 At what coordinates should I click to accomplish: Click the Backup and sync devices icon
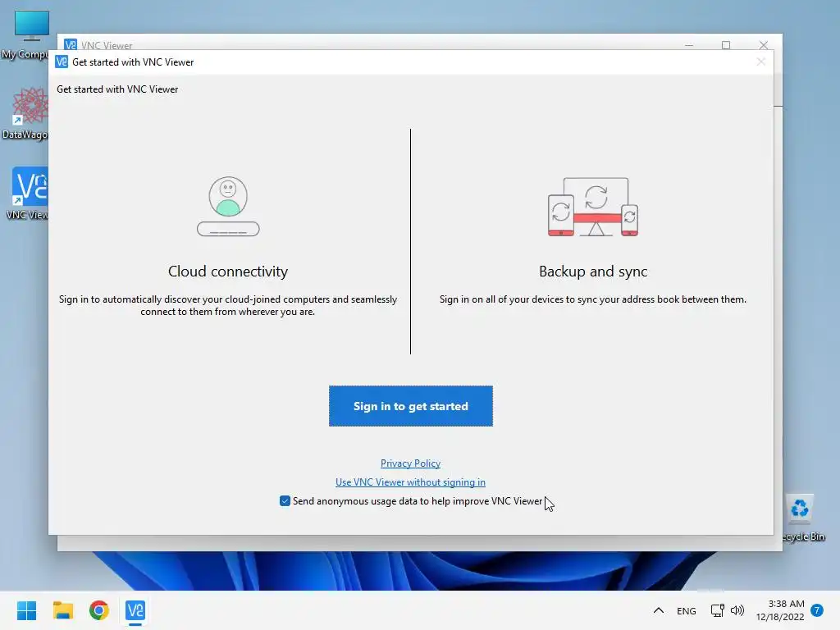pyautogui.click(x=593, y=207)
